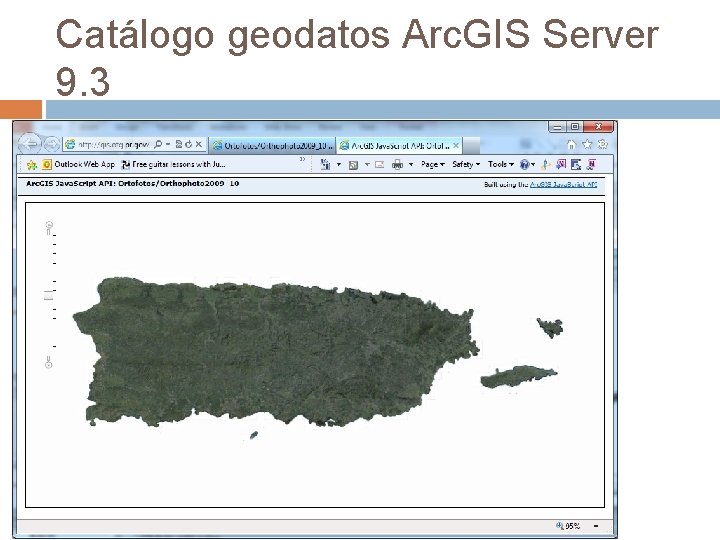
Task: Open the Page menu
Action: click(x=433, y=164)
